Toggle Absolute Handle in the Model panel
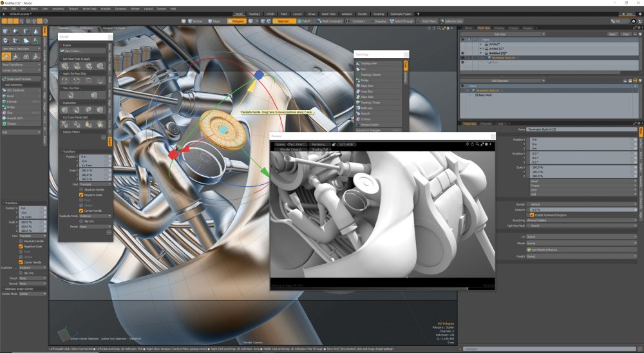Image resolution: width=644 pixels, height=353 pixels. [81, 189]
